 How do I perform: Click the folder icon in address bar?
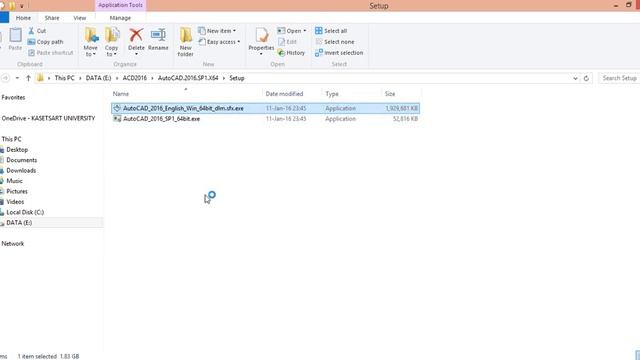pyautogui.click(x=40, y=78)
